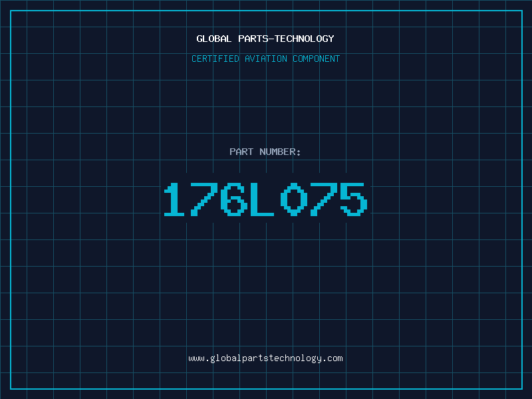Click the hyphen between PARTS and TECHNOLOGY
Image resolution: width=532 pixels, height=399 pixels.
[x=271, y=39]
